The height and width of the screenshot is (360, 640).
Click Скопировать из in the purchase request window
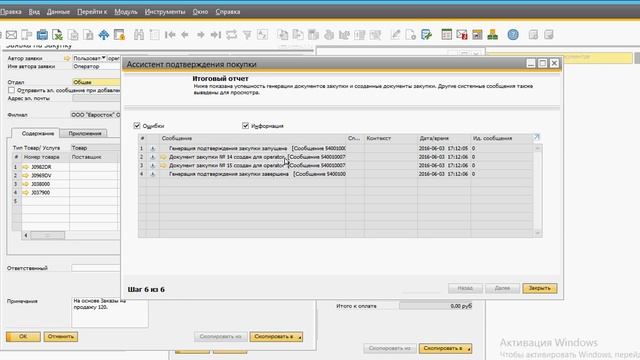pyautogui.click(x=220, y=337)
